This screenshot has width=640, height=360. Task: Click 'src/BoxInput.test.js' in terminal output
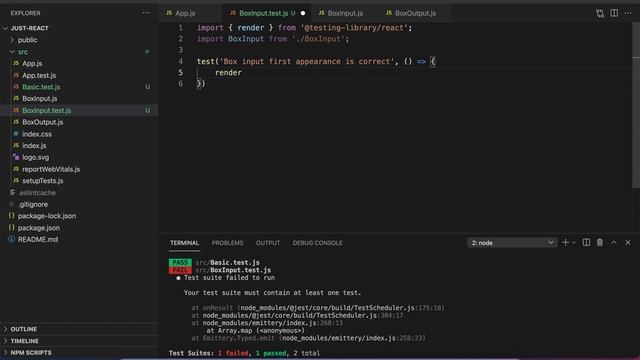[x=233, y=270]
